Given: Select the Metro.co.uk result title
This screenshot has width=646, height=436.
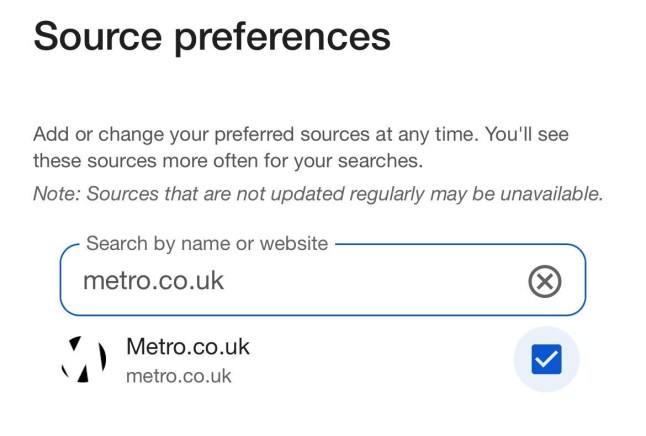Looking at the screenshot, I should [188, 347].
